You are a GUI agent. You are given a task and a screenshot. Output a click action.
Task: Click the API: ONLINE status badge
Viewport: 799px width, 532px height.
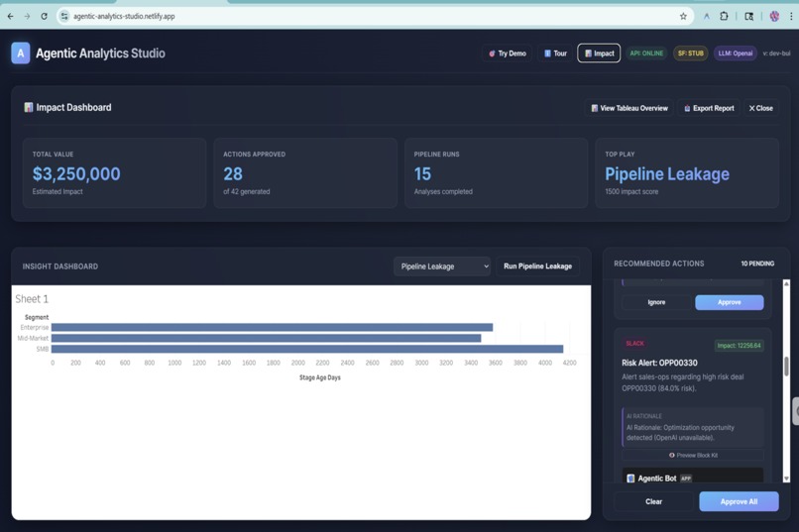646,53
